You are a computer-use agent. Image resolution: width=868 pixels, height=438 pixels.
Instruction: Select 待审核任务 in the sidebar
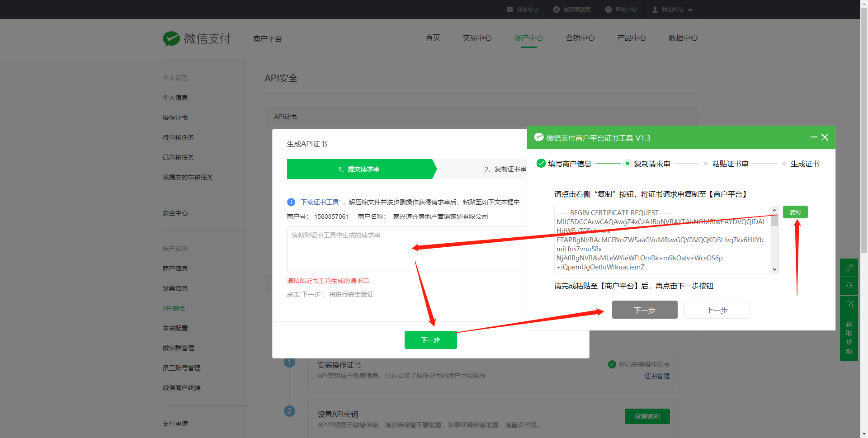click(x=178, y=137)
